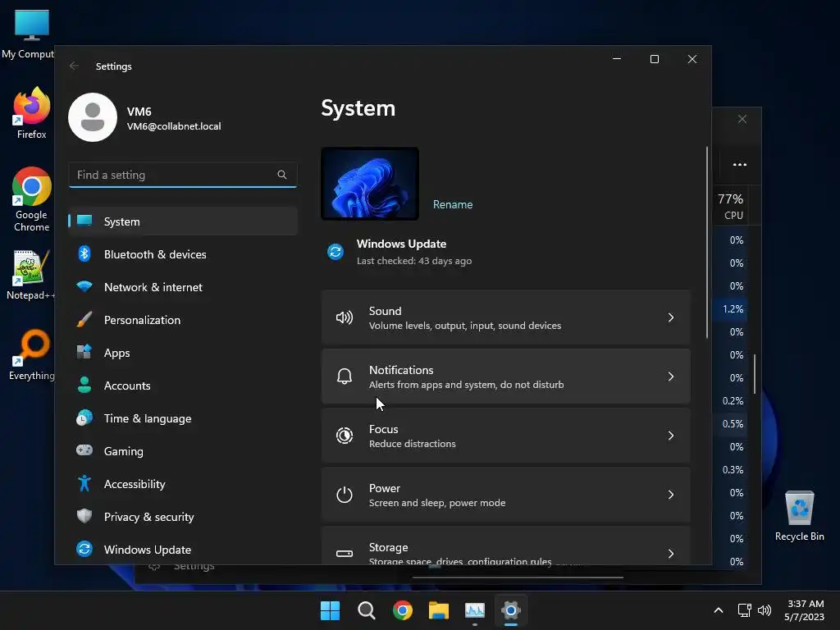Expand the Notifications settings chevron
The width and height of the screenshot is (840, 630).
coord(671,377)
